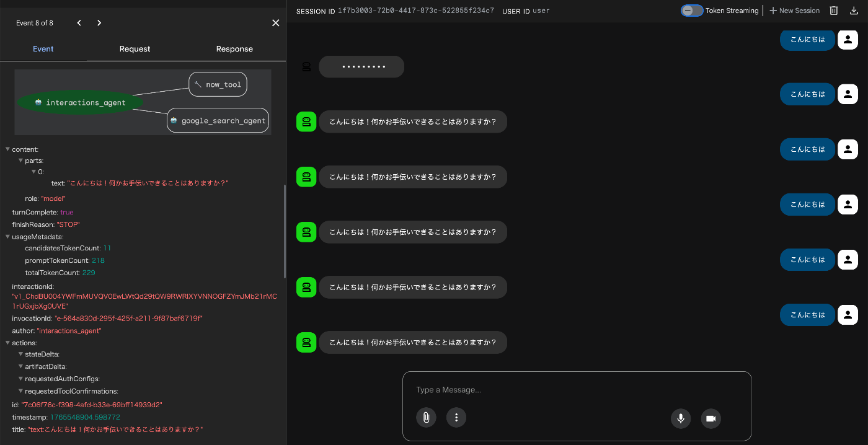Screen dimensions: 868x445
Task: Click the USER ID value 'user'
Action: click(541, 11)
